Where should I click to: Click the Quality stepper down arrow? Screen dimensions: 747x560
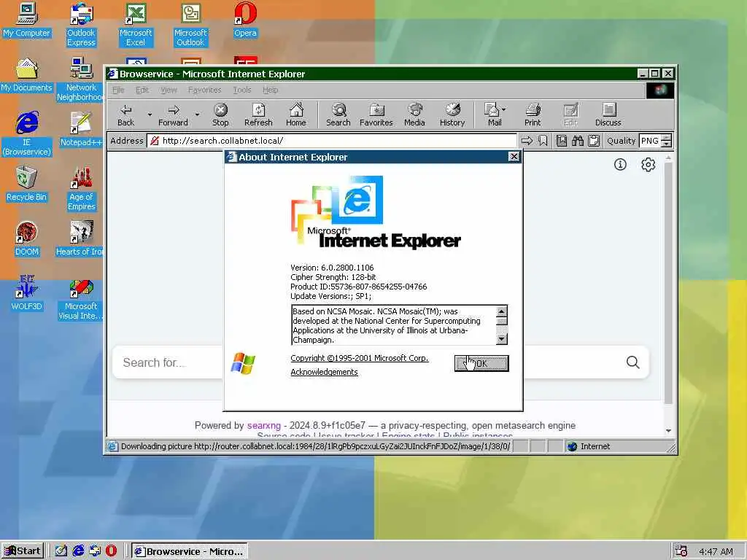(667, 144)
